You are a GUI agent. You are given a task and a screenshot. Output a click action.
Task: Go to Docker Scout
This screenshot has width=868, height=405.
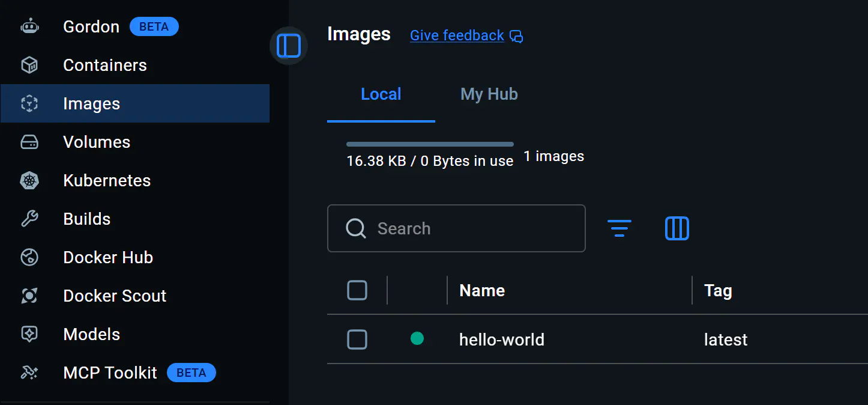click(x=135, y=296)
